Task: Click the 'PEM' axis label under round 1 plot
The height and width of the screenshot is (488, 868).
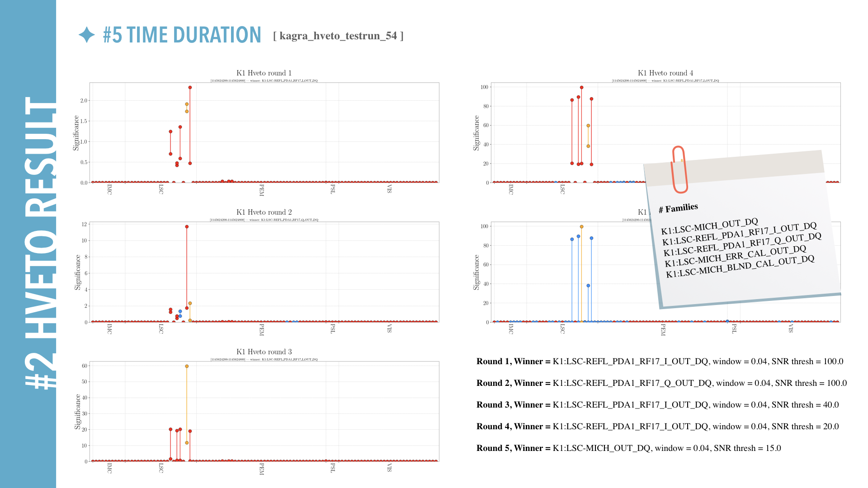Action: tap(261, 190)
